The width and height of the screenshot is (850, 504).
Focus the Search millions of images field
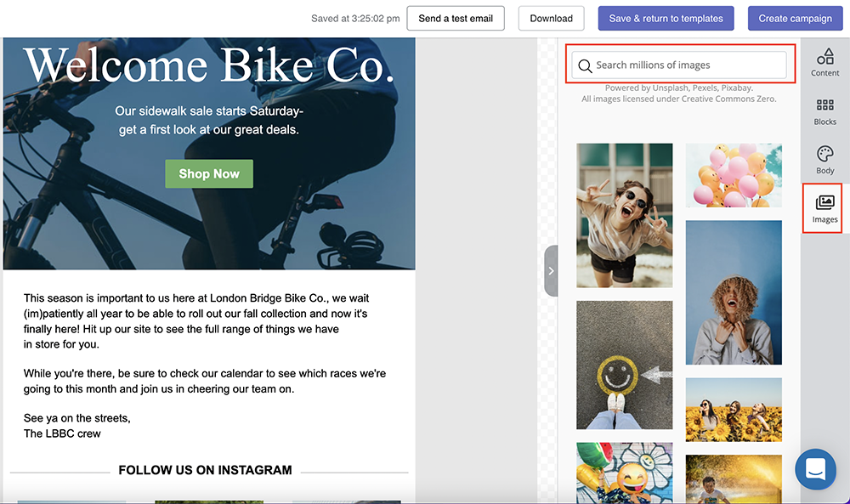[x=678, y=65]
